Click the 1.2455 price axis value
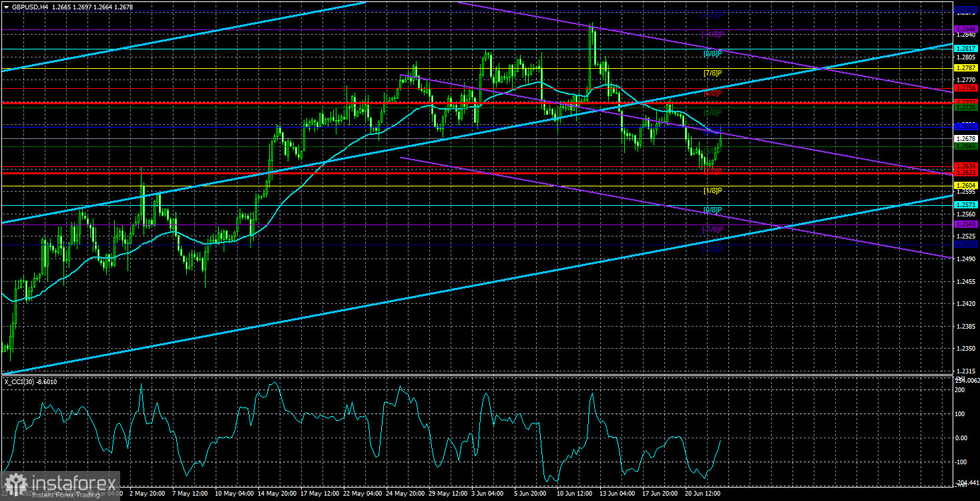Screen dimensions: 980x501 click(x=966, y=282)
